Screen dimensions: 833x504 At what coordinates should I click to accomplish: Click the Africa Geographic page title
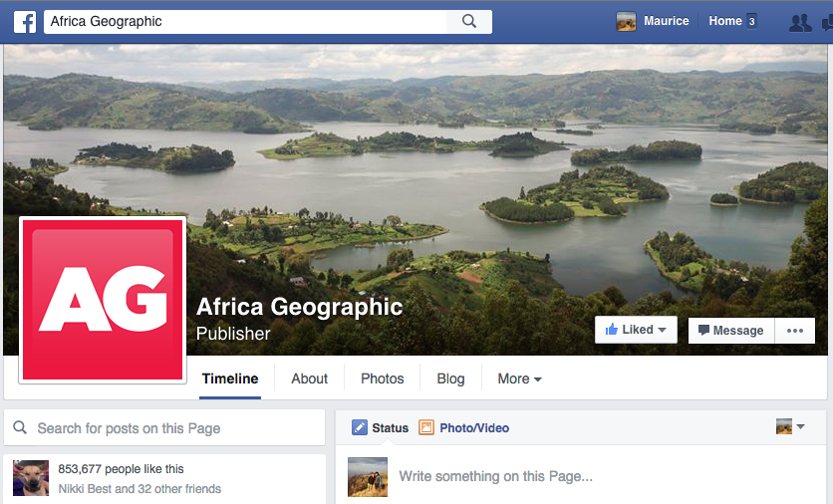tap(300, 307)
